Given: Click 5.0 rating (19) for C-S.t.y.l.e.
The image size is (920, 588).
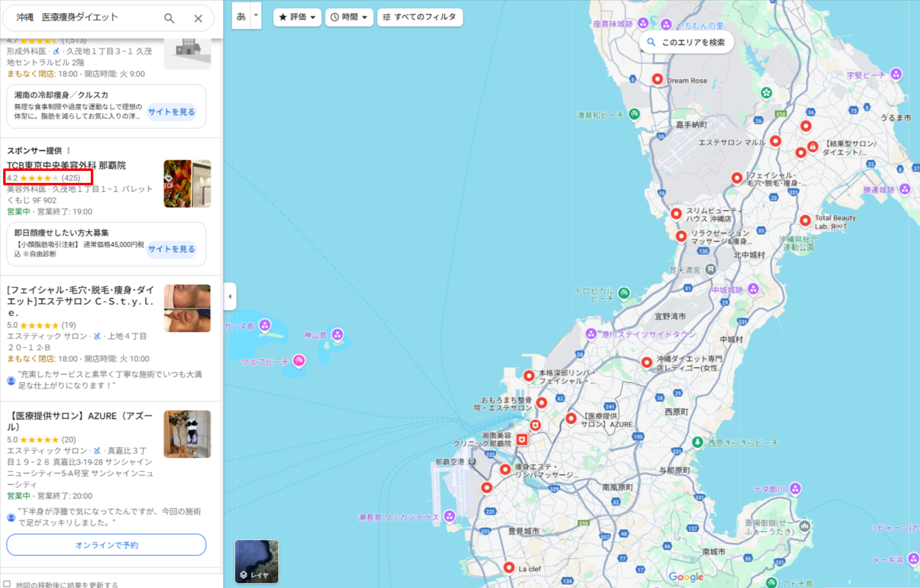Looking at the screenshot, I should (x=41, y=325).
